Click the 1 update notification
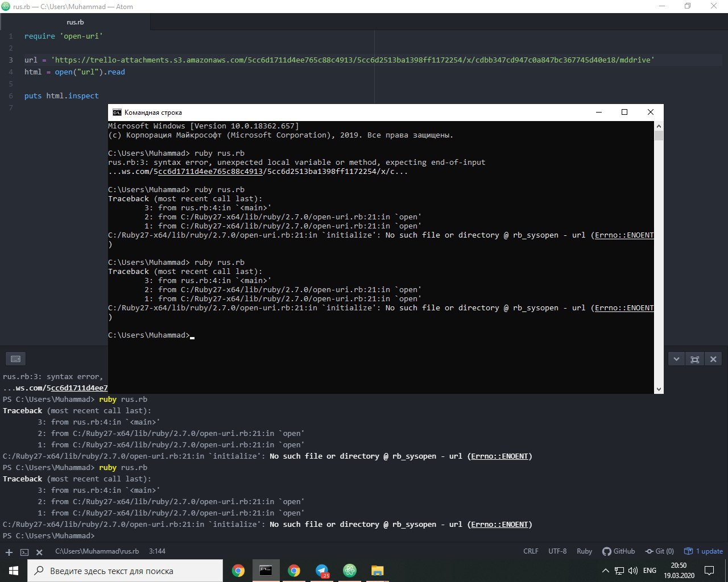The image size is (728, 582). point(704,551)
